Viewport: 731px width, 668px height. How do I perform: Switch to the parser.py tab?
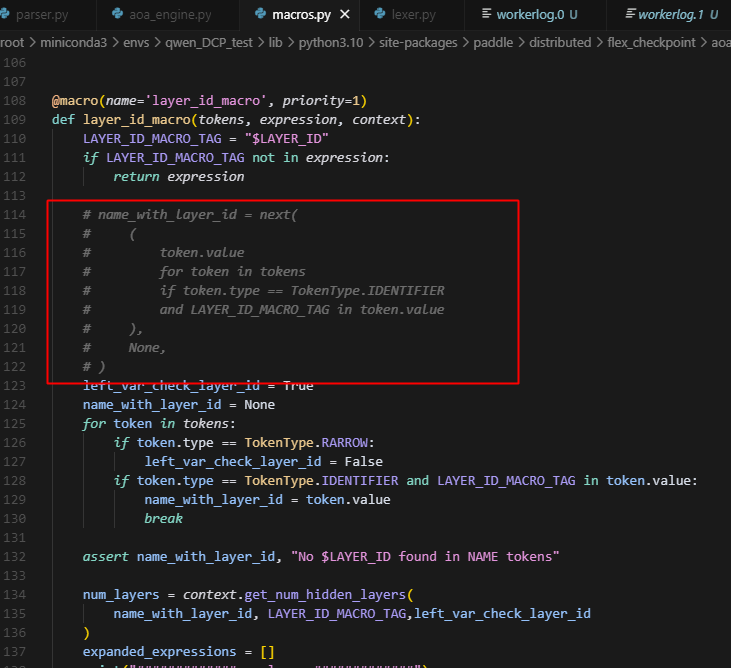pyautogui.click(x=40, y=15)
